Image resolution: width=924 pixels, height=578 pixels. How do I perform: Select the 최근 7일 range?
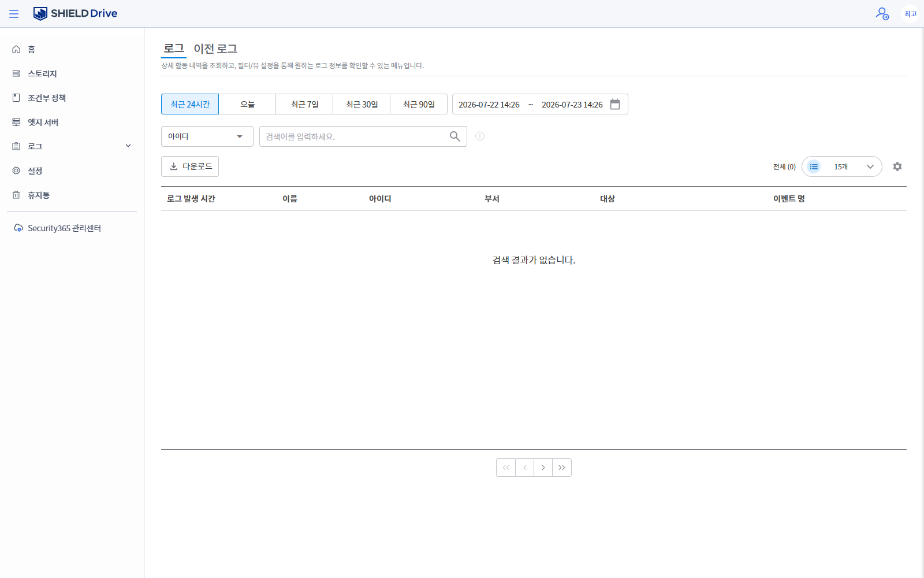(304, 104)
